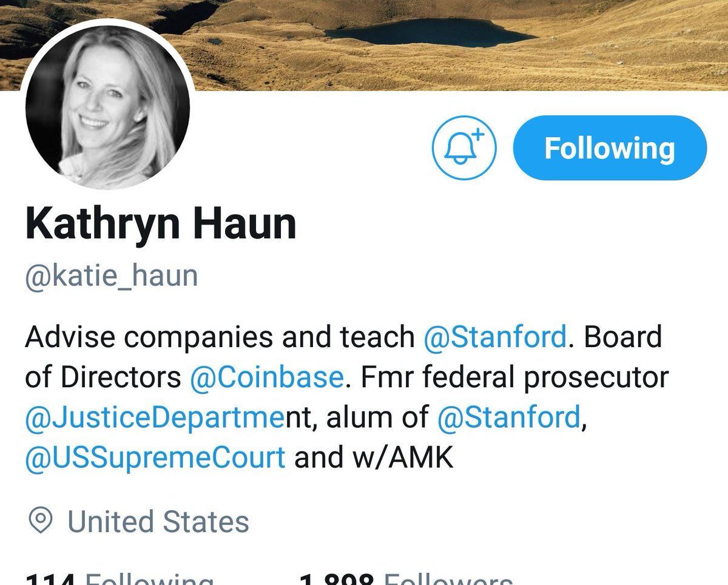The height and width of the screenshot is (585, 728).
Task: Select the 'United States' location text
Action: tap(158, 521)
